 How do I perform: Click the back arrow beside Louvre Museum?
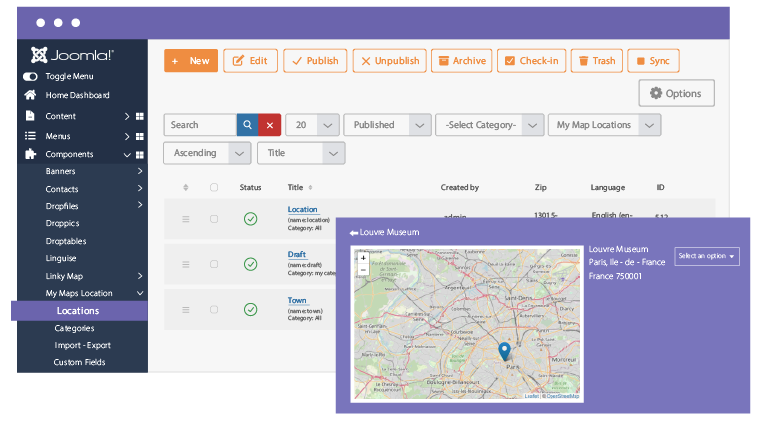click(x=353, y=232)
